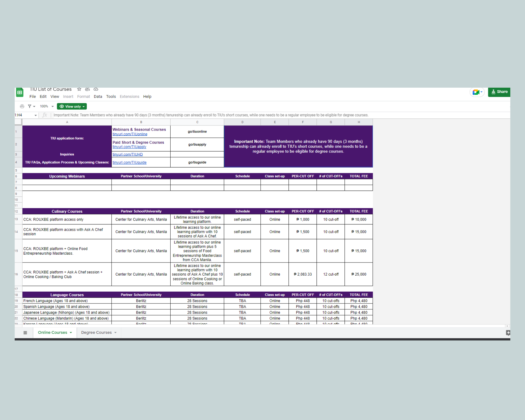Expand the 100% zoom dropdown
The image size is (525, 420).
coord(52,106)
